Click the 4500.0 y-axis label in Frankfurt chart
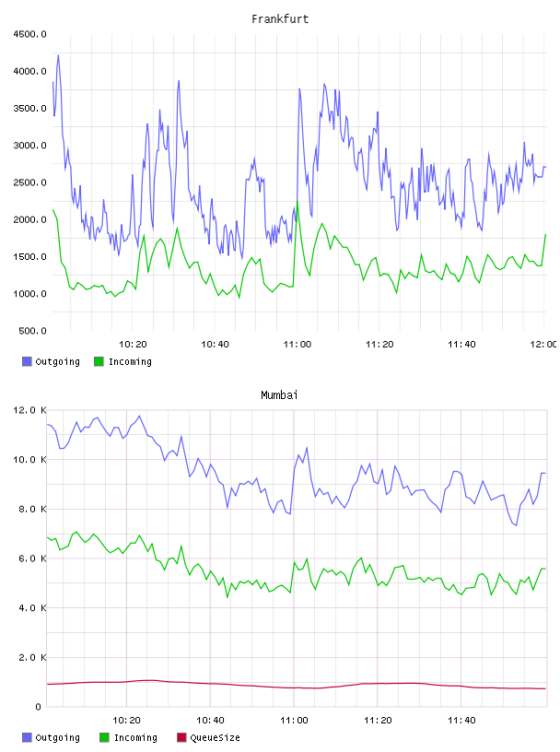 coord(29,34)
